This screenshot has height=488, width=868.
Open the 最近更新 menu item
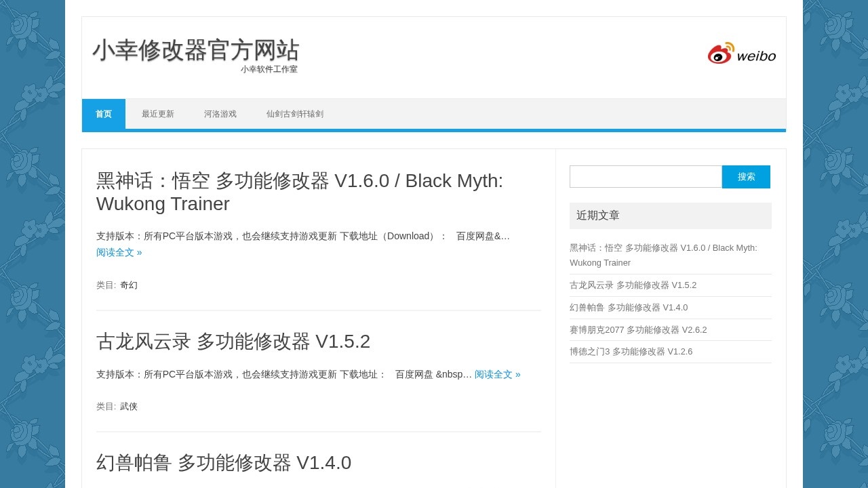158,114
